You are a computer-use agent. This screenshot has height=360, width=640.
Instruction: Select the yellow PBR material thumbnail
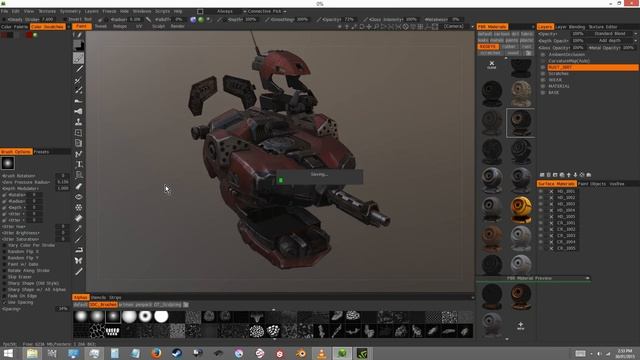[x=521, y=209]
